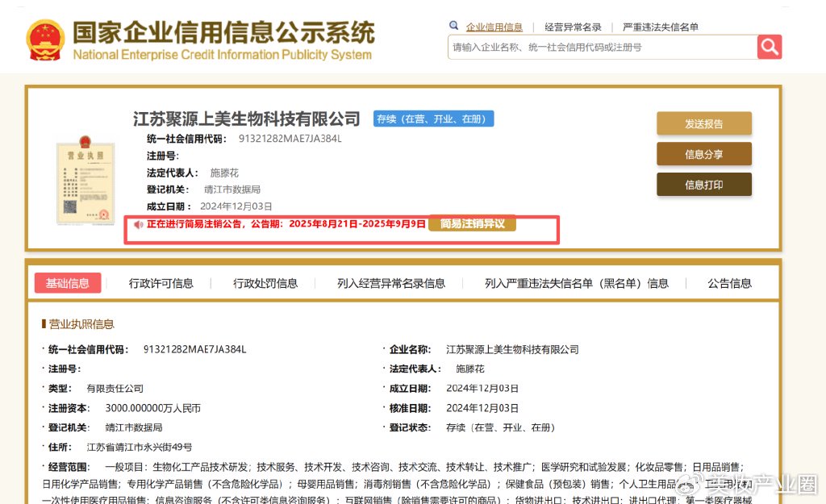
Task: Select the 经营异常名录 search category
Action: tap(573, 27)
